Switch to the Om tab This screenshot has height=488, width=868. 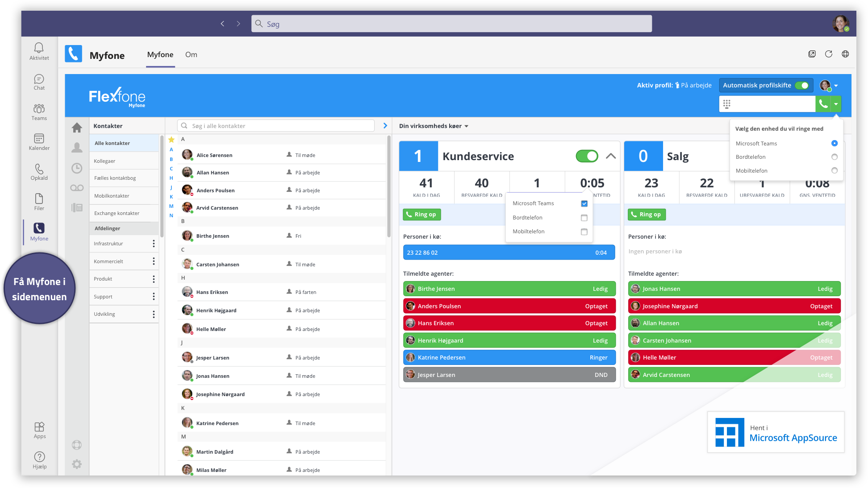191,54
